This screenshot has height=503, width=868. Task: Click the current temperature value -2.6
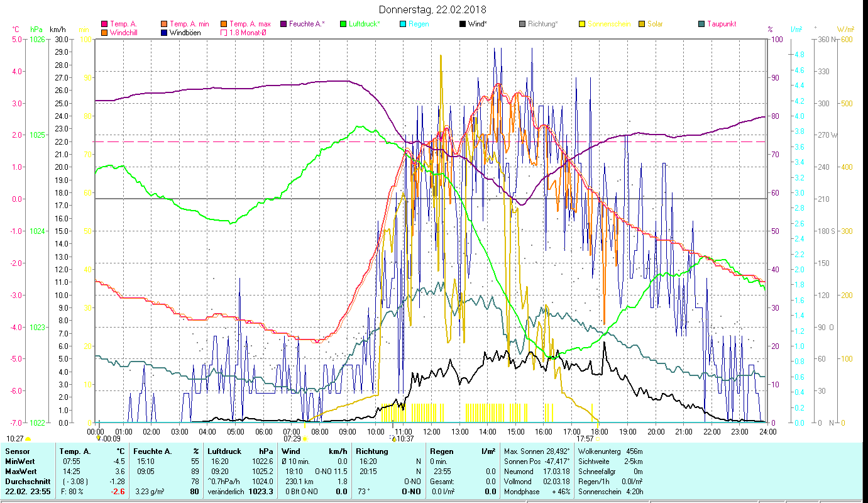pyautogui.click(x=118, y=492)
